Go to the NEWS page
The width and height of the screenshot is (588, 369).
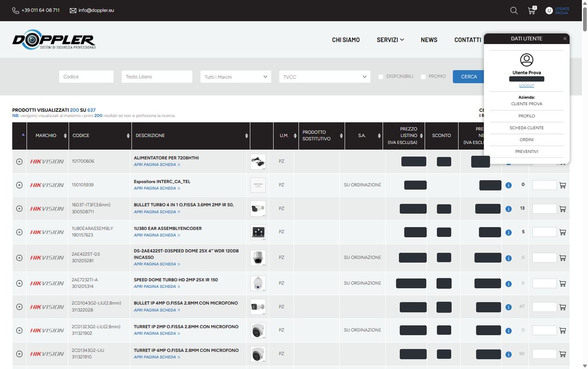(x=429, y=40)
